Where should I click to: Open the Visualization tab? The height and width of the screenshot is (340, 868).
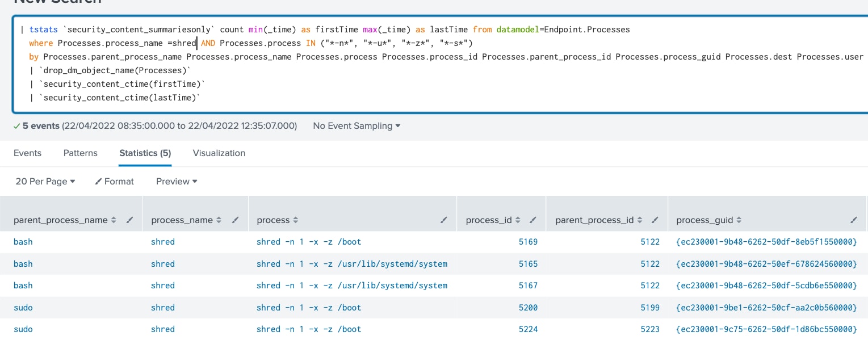tap(219, 153)
